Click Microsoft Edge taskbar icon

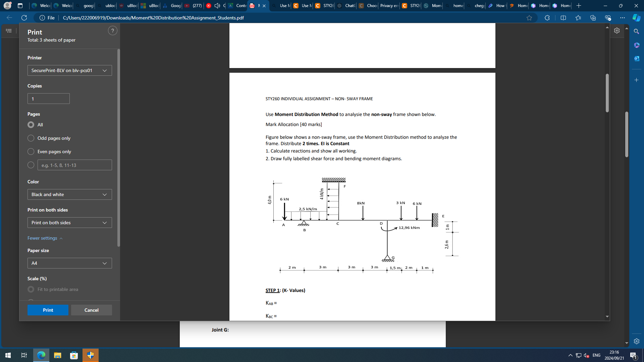(41, 355)
